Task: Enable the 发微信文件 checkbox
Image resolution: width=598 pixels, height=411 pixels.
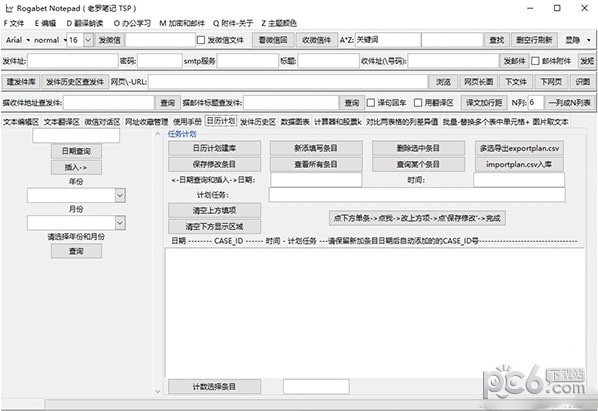Action: pos(201,40)
